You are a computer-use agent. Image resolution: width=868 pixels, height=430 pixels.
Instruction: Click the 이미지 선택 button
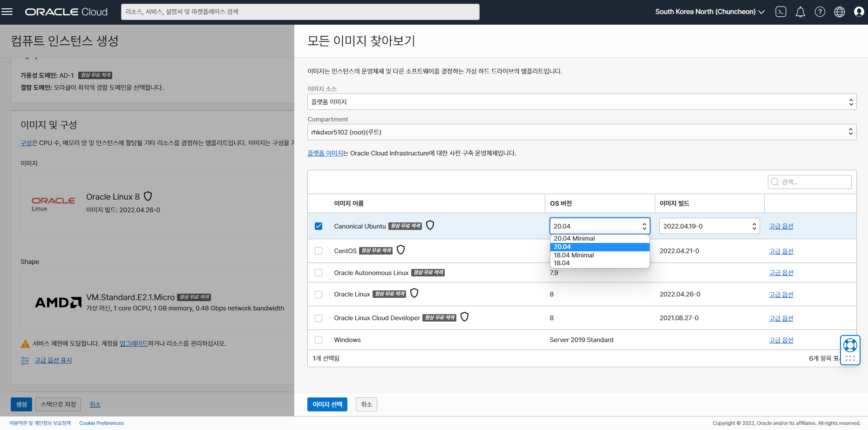pyautogui.click(x=327, y=404)
